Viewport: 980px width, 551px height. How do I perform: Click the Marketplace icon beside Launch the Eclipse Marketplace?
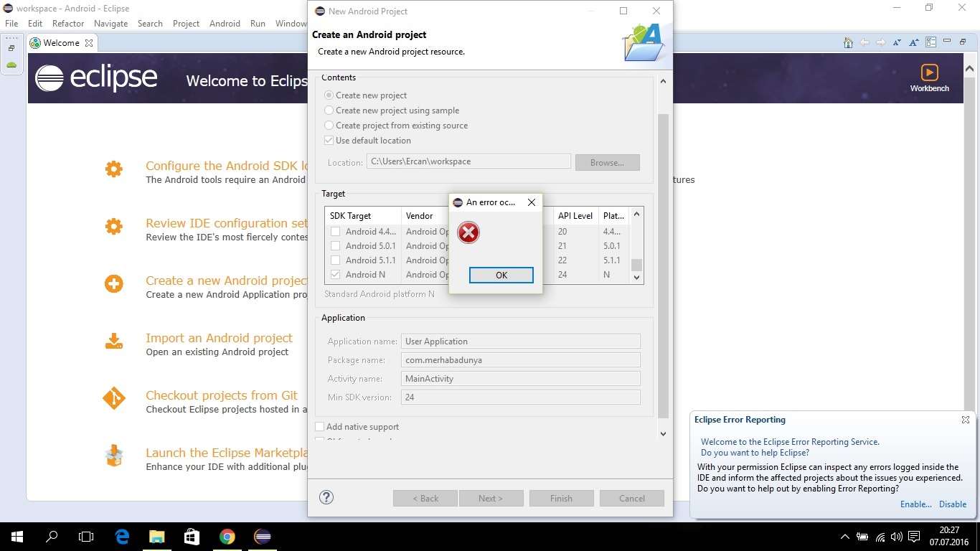coord(113,456)
